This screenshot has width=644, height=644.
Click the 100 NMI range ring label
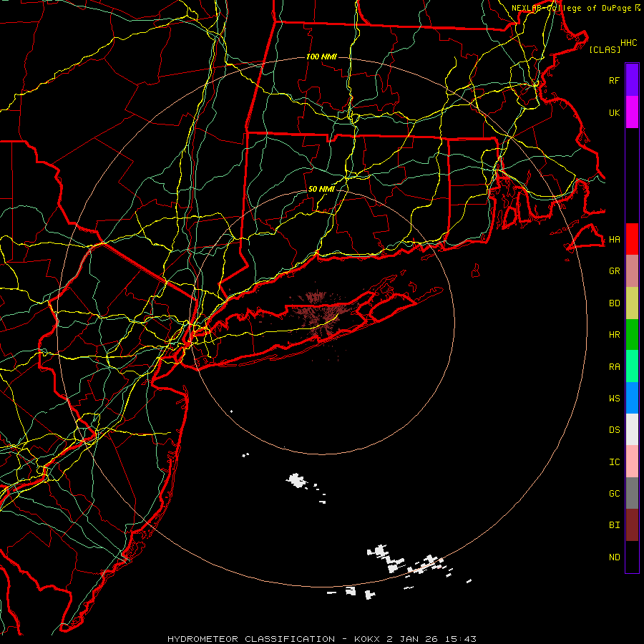321,57
